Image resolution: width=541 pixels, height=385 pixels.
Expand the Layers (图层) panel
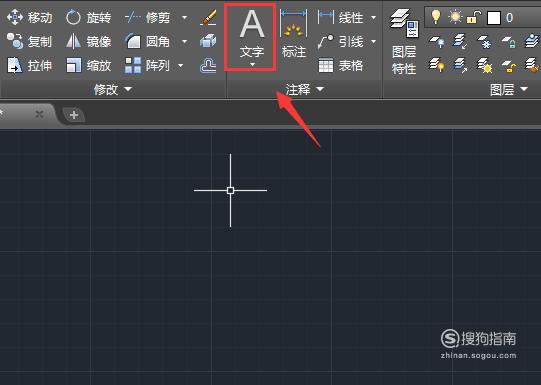(x=509, y=90)
